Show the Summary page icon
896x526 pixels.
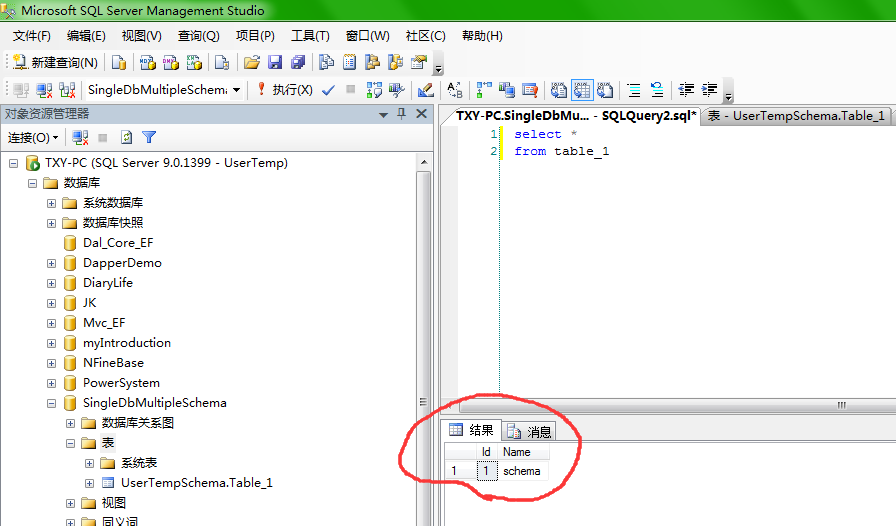coord(349,62)
